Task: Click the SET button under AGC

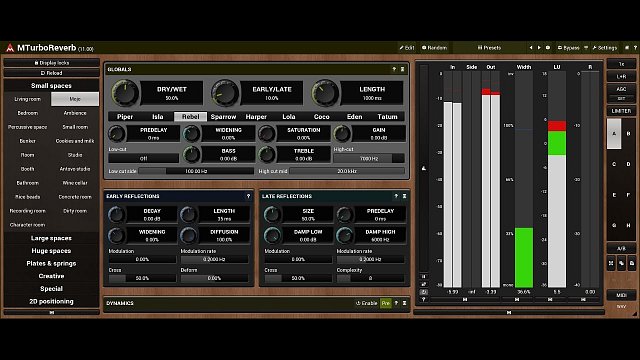Action: pos(621,99)
